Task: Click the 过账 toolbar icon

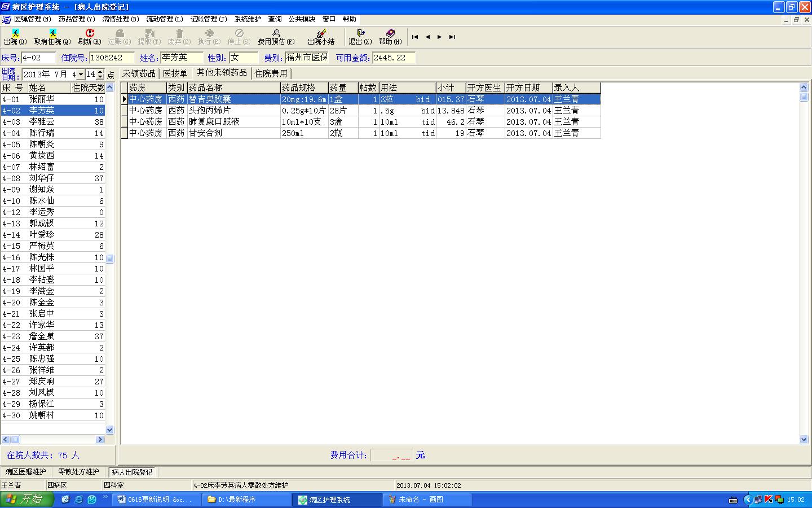Action: pyautogui.click(x=119, y=37)
